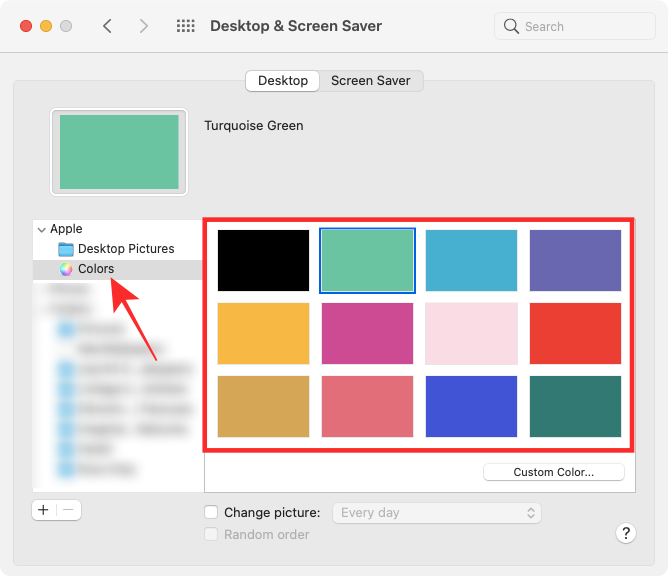668x576 pixels.
Task: Select the Colors sidebar item
Action: point(118,269)
